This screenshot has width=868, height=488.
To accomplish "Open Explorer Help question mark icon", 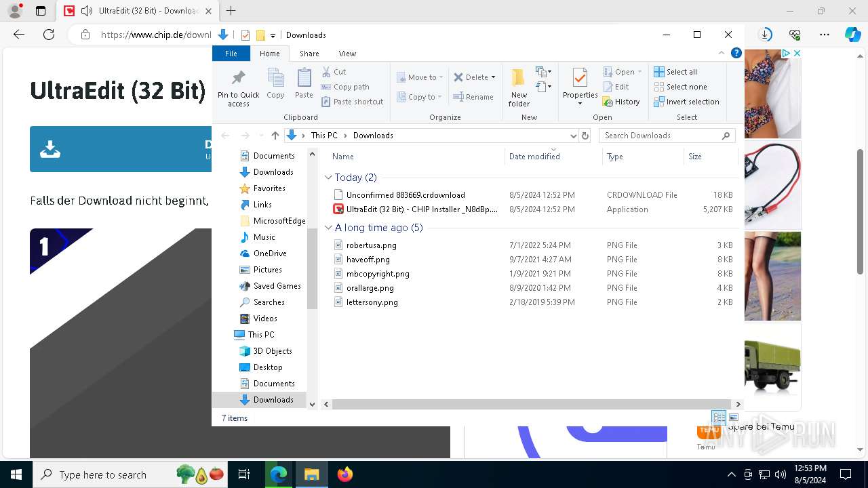I will click(x=736, y=54).
